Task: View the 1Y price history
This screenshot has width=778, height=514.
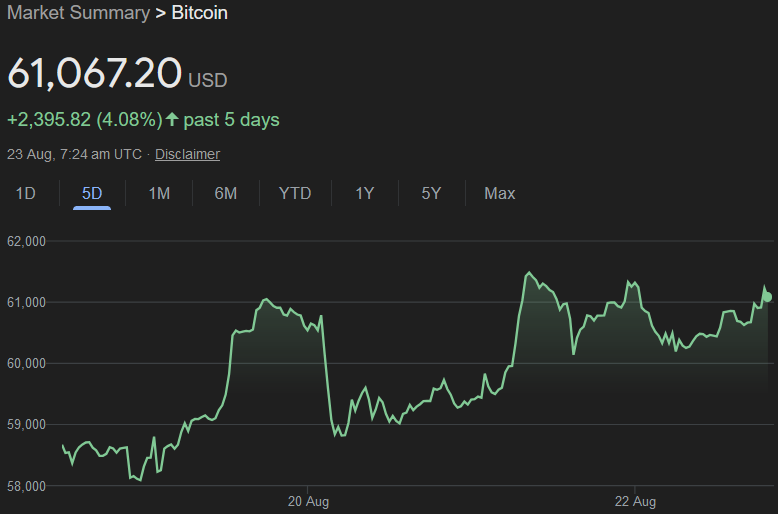Action: coord(365,193)
